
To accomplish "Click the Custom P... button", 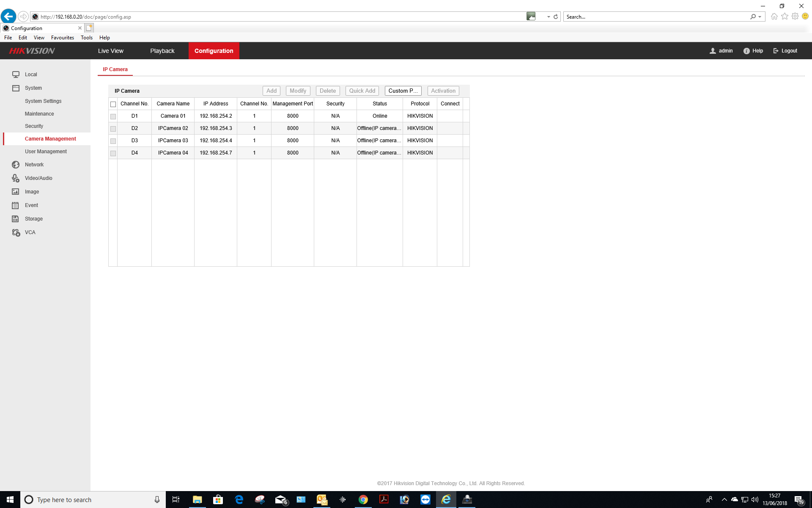I will 403,91.
